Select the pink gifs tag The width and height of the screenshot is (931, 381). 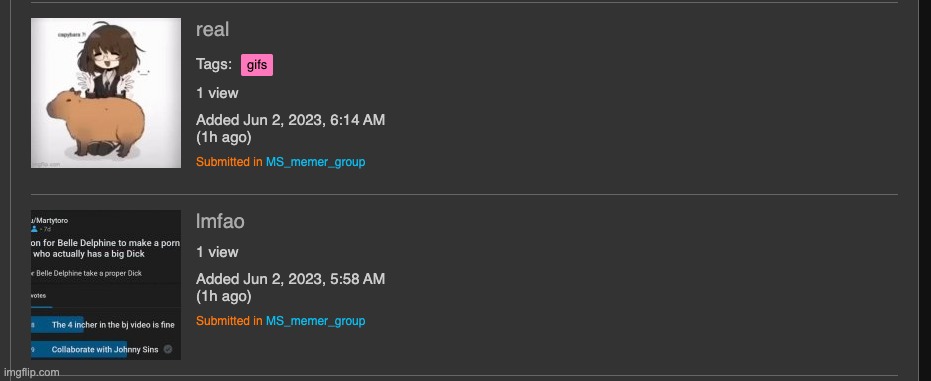coord(256,65)
